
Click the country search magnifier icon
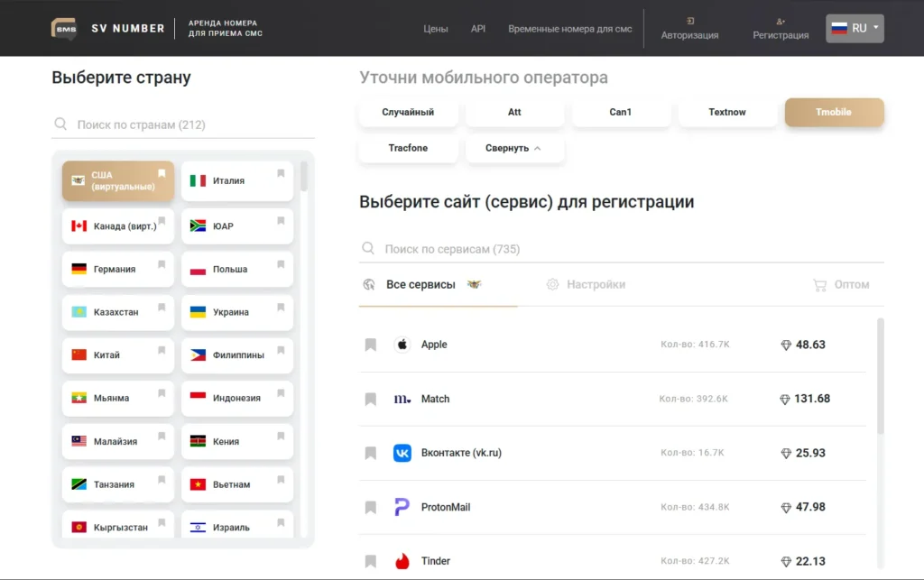tap(60, 124)
